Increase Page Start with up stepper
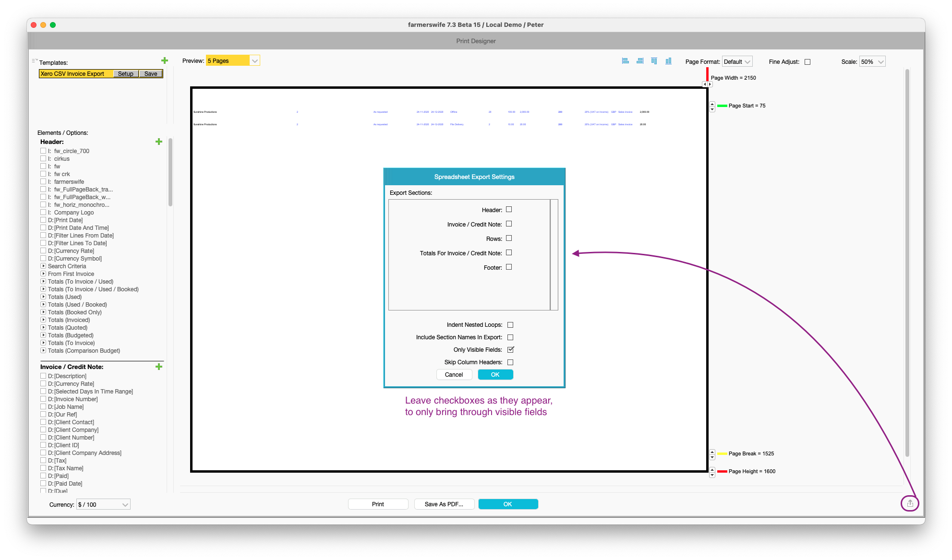Image resolution: width=952 pixels, height=560 pixels. point(712,104)
